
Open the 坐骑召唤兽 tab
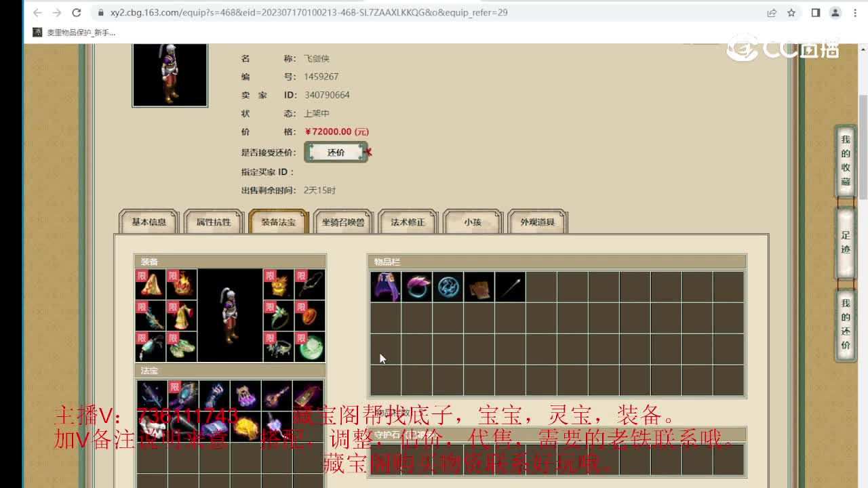point(343,222)
